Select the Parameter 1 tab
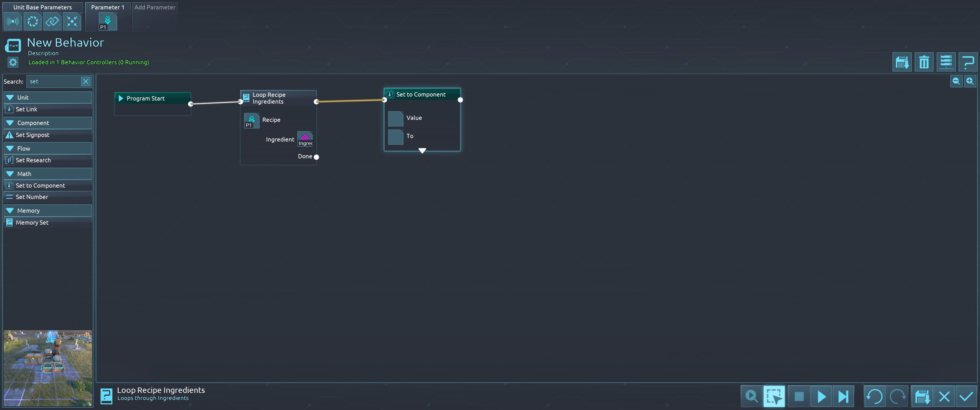Screen dimensions: 980x410 tap(108, 7)
